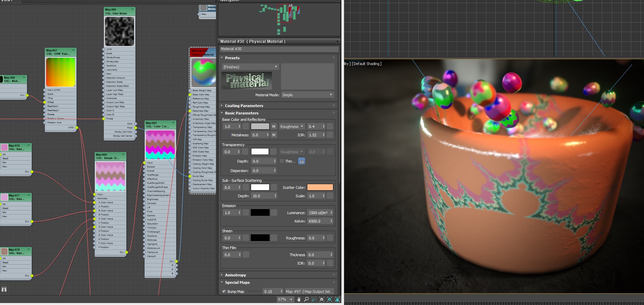The image size is (644, 305).
Task: Collapse the Presets rollout
Action: (x=232, y=58)
